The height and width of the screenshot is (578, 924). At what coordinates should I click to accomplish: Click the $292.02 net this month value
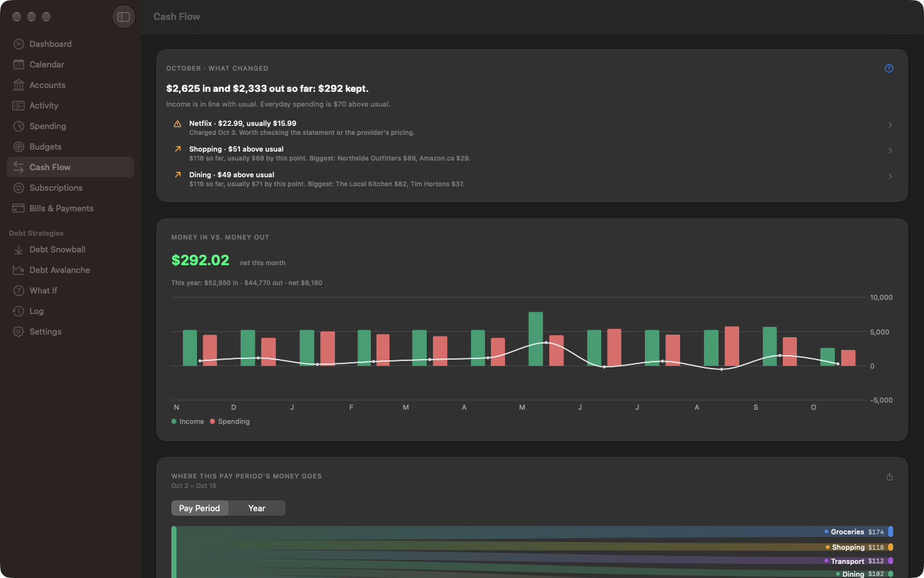200,260
